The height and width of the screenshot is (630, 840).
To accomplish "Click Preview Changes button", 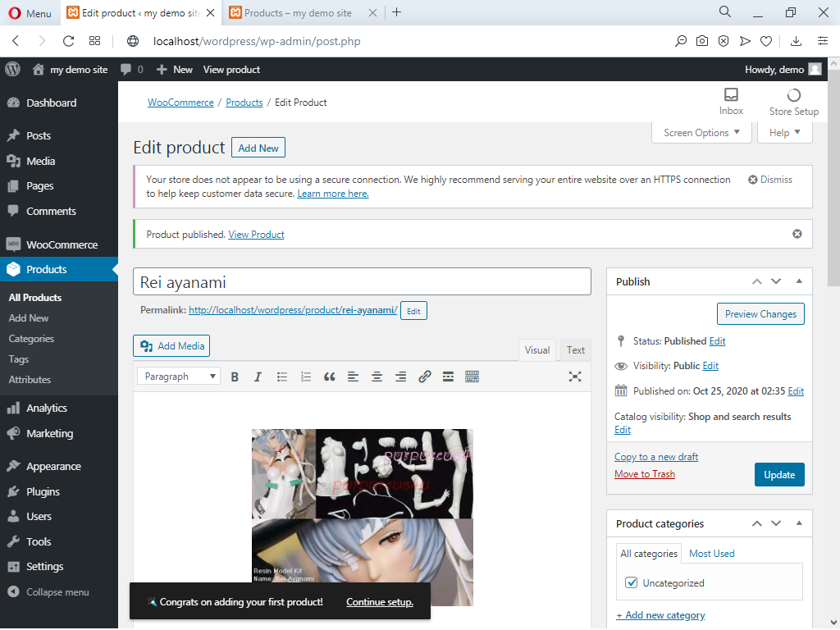I will tap(760, 314).
